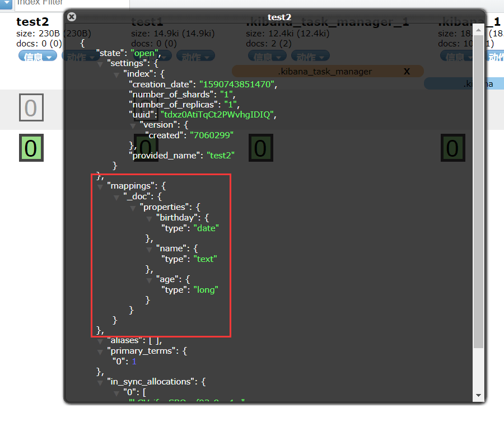Click the test2 index name heading
The width and height of the screenshot is (504, 422).
(x=32, y=21)
